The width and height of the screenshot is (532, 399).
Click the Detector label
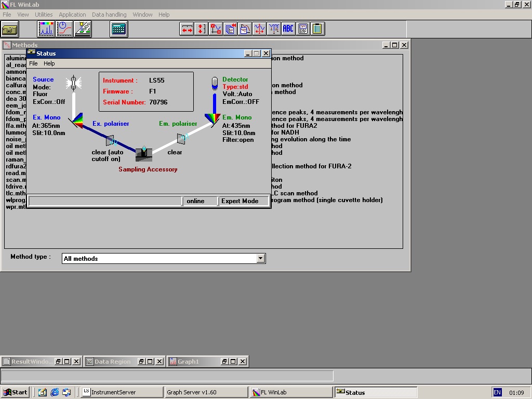[235, 79]
